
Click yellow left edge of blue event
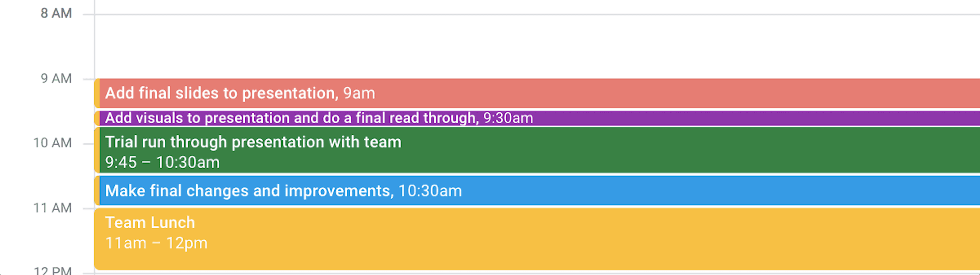97,191
